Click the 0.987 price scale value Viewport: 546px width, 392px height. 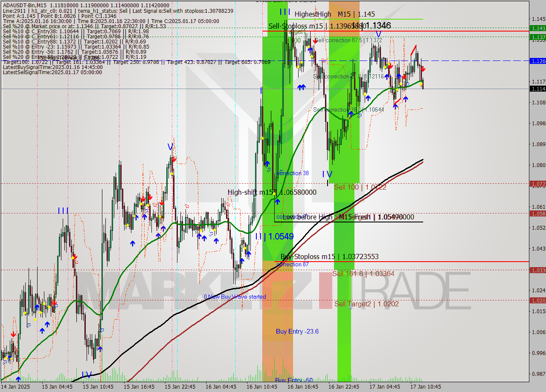pos(538,374)
